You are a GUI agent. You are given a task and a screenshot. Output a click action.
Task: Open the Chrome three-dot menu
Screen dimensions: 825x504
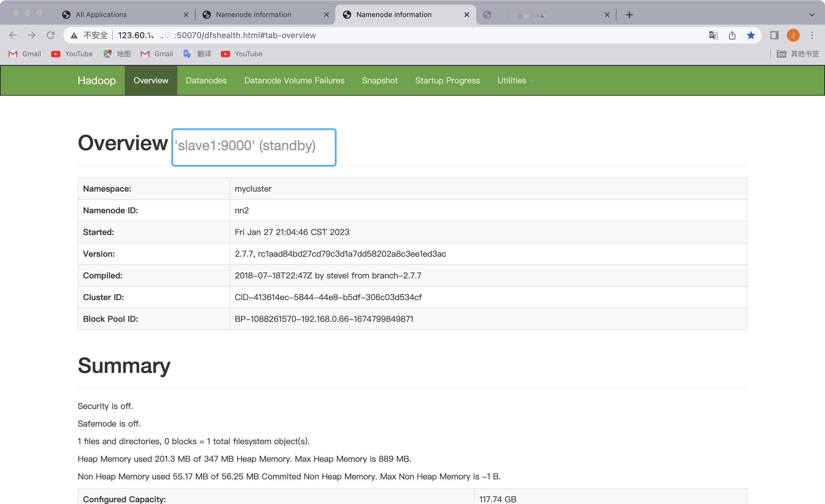[812, 35]
